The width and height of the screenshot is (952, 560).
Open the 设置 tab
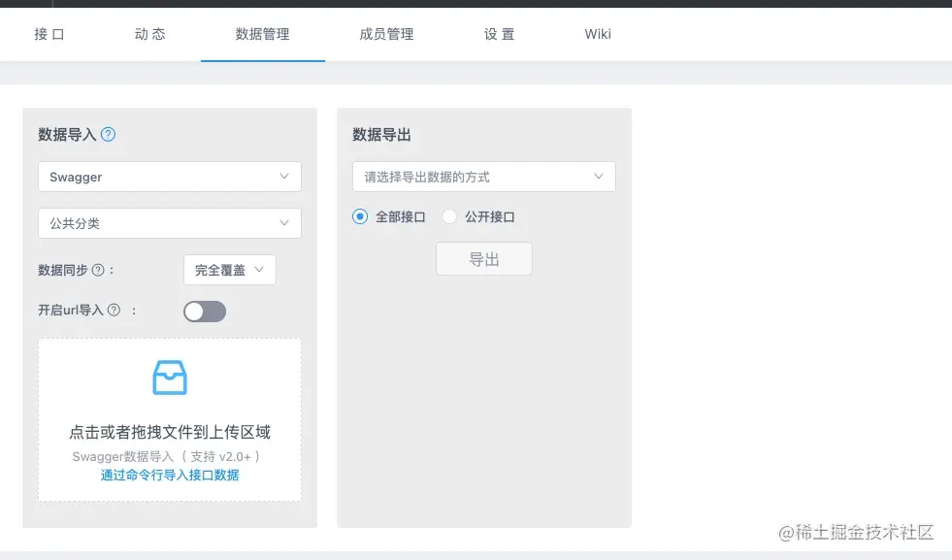click(499, 34)
